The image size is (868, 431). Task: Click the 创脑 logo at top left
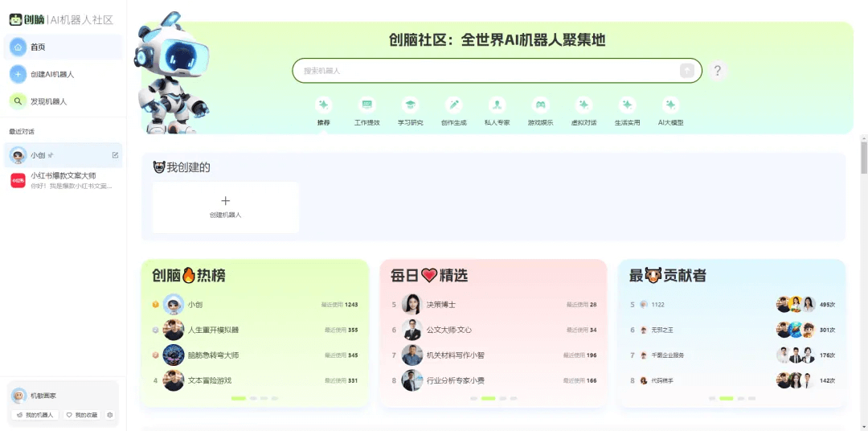coord(27,19)
